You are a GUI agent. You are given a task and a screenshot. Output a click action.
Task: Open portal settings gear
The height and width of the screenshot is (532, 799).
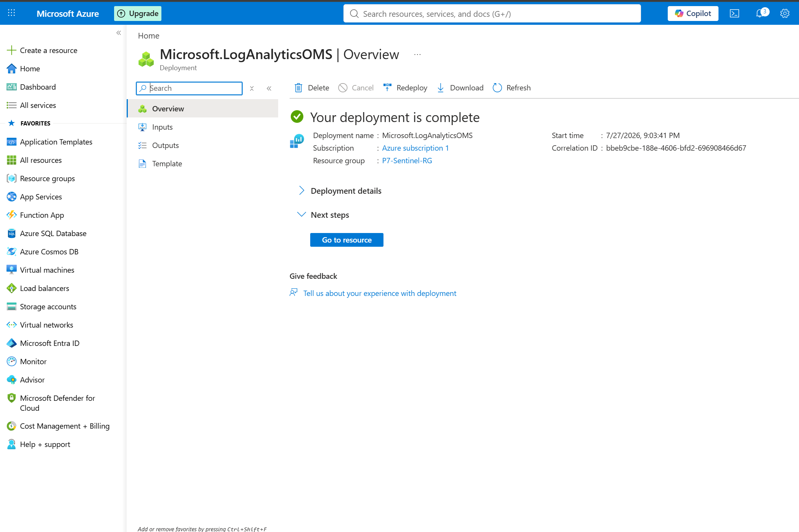point(785,14)
